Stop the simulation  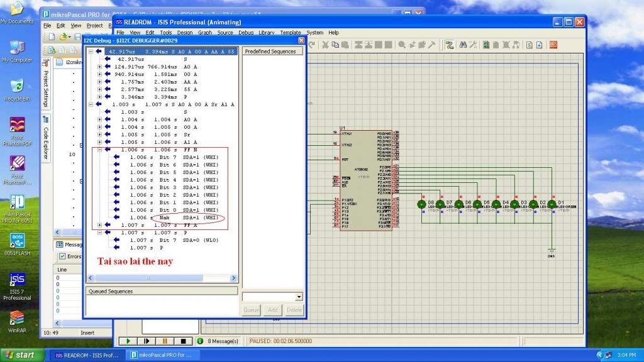tap(183, 341)
